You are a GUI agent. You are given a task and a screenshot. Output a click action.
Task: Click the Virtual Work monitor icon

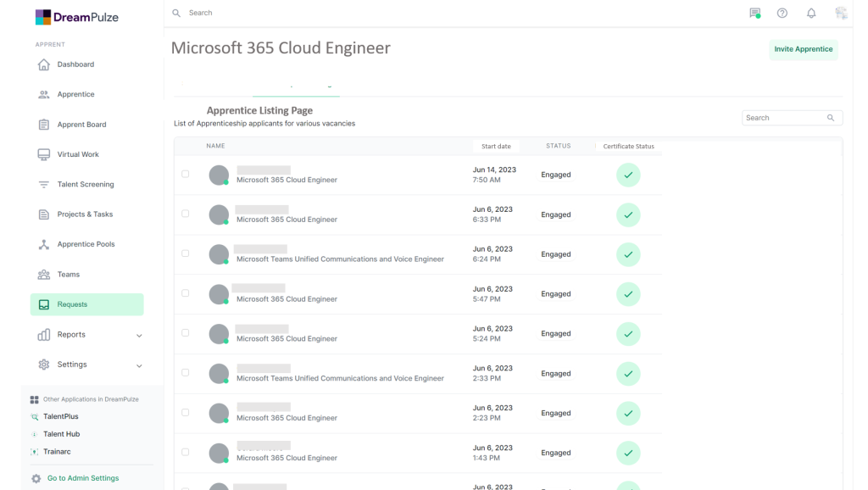point(44,154)
